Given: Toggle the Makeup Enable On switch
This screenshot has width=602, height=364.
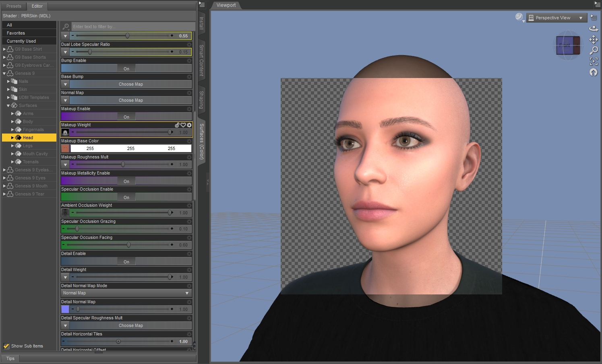Looking at the screenshot, I should pos(126,117).
